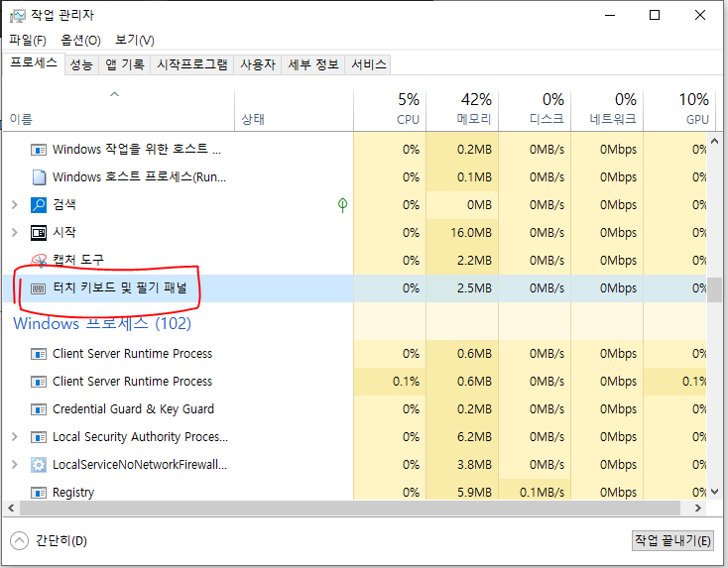Image resolution: width=728 pixels, height=568 pixels.
Task: Click the 16.0MB memory value for 시작
Action: pyautogui.click(x=471, y=233)
